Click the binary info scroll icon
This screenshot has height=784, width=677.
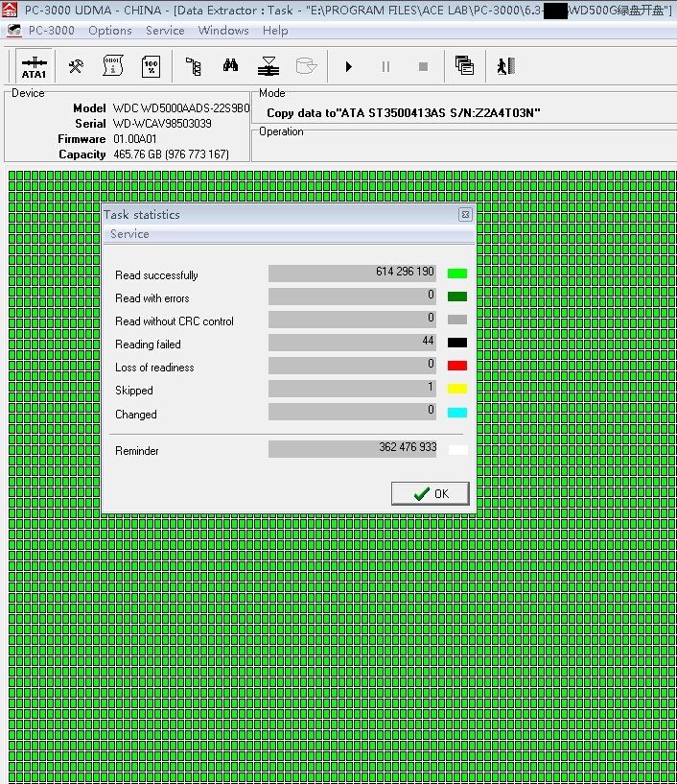113,66
